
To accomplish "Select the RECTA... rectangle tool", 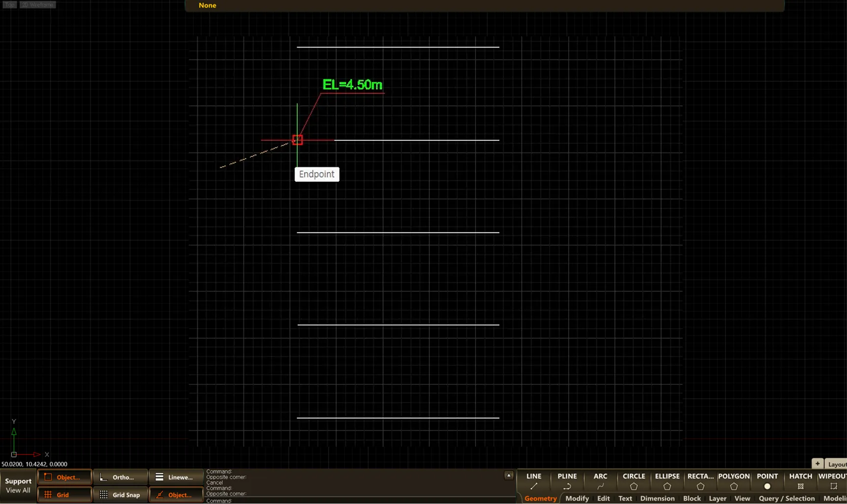I will [x=700, y=481].
